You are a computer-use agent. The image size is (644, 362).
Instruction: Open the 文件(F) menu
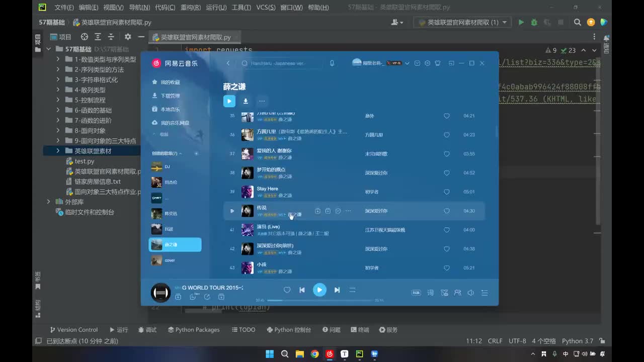pyautogui.click(x=64, y=8)
